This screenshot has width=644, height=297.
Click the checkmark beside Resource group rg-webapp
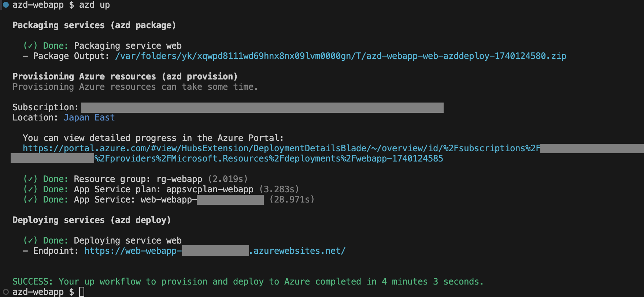tap(30, 179)
